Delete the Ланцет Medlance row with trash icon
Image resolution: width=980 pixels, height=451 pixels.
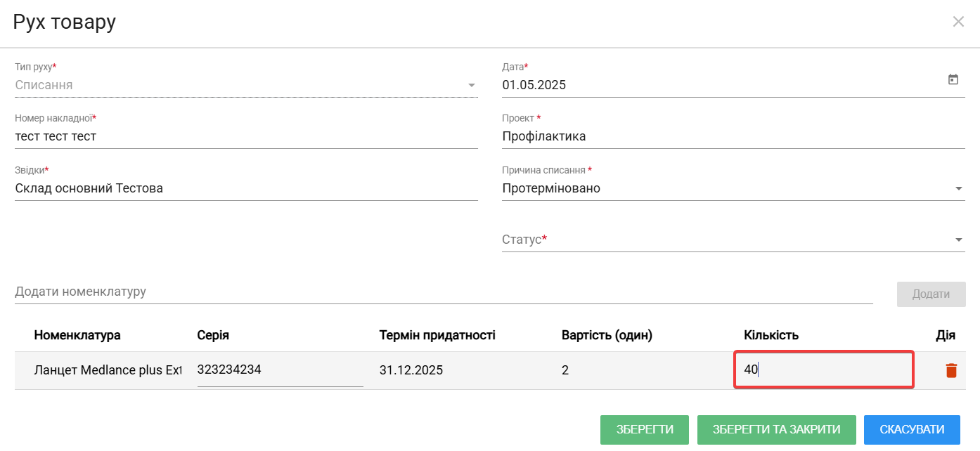coord(950,370)
